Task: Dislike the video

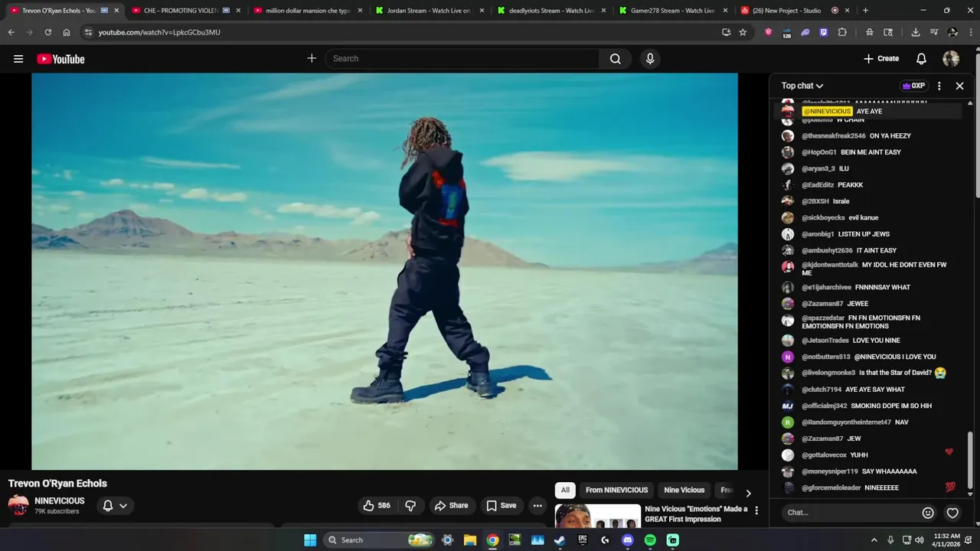Action: 410,505
